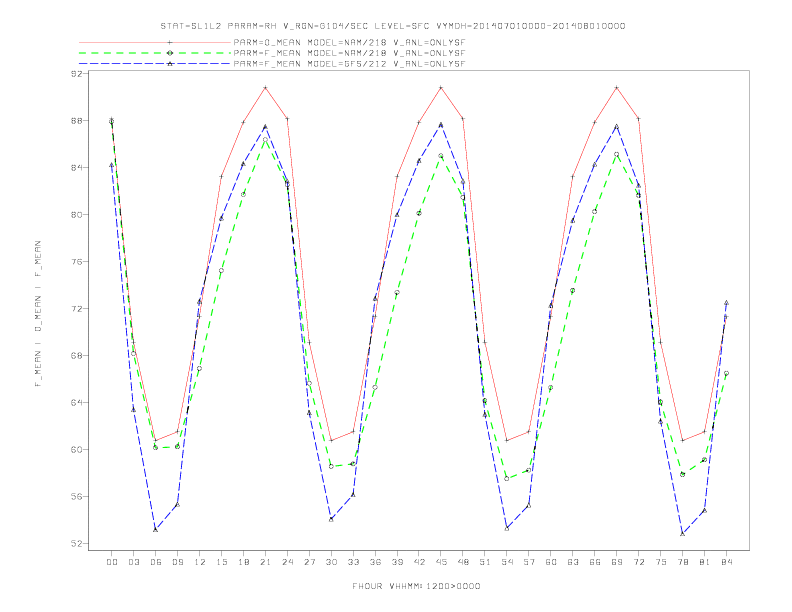Click forecast hour 24 on the x-axis
The height and width of the screenshot is (612, 792).
(x=287, y=562)
